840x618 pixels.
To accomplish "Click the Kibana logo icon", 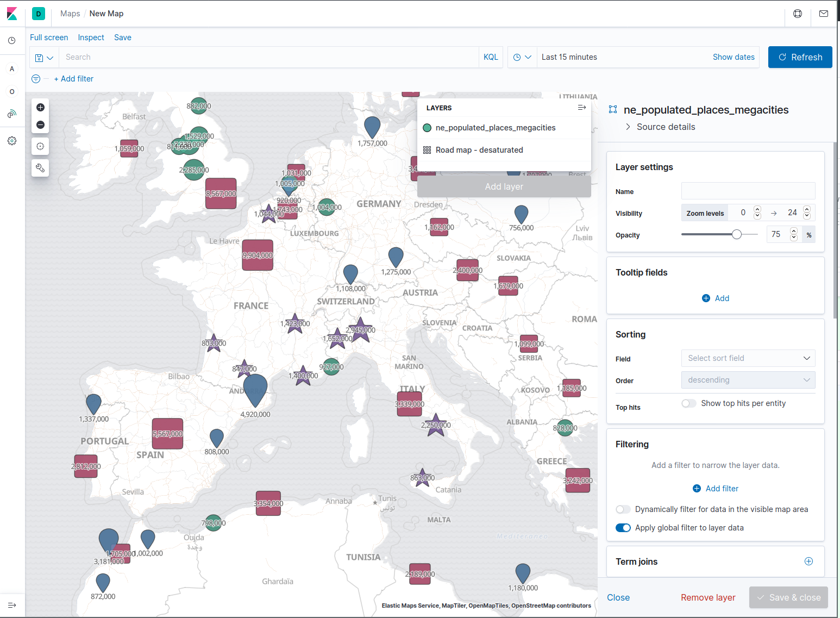I will pos(12,14).
